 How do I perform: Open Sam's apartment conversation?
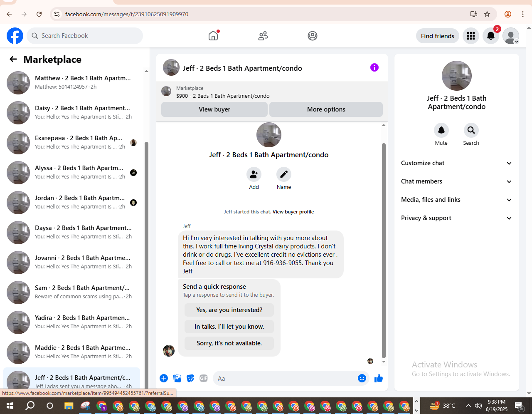71,292
